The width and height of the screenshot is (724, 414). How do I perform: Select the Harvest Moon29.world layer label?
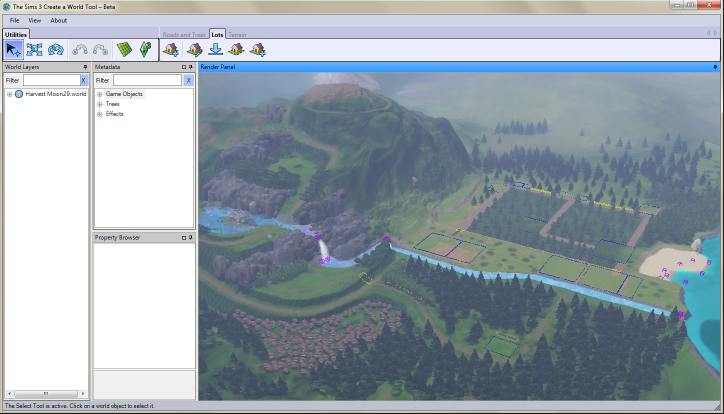coord(56,94)
